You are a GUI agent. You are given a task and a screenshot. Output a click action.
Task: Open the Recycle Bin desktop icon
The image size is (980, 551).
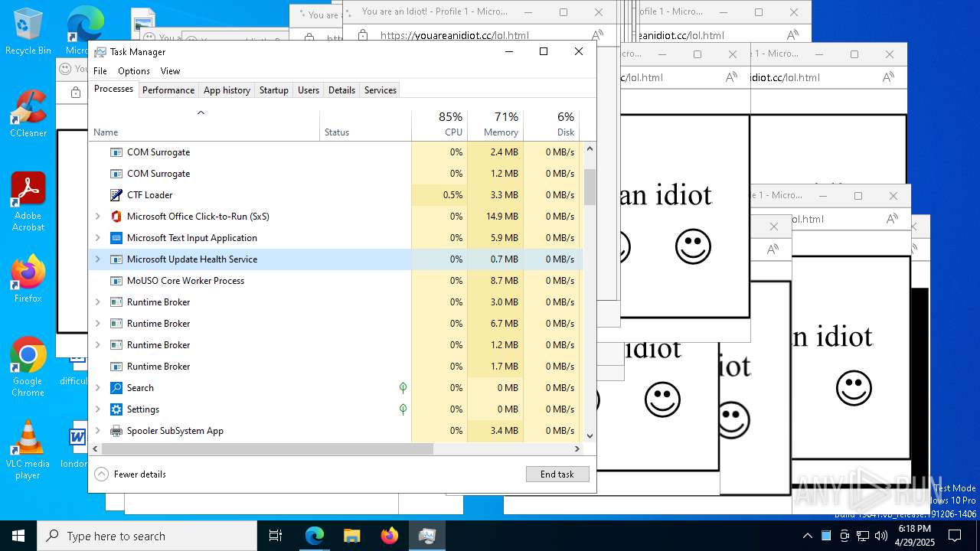[28, 31]
